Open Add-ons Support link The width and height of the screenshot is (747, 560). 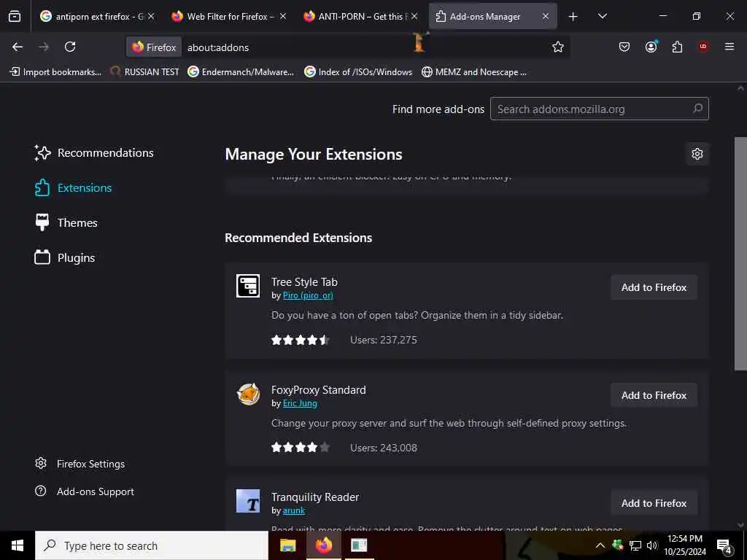pos(85,491)
